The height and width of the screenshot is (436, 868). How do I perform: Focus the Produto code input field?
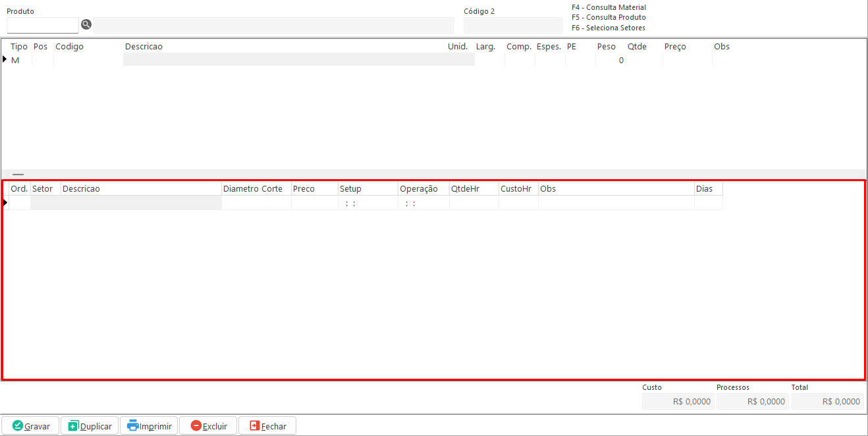pos(42,25)
